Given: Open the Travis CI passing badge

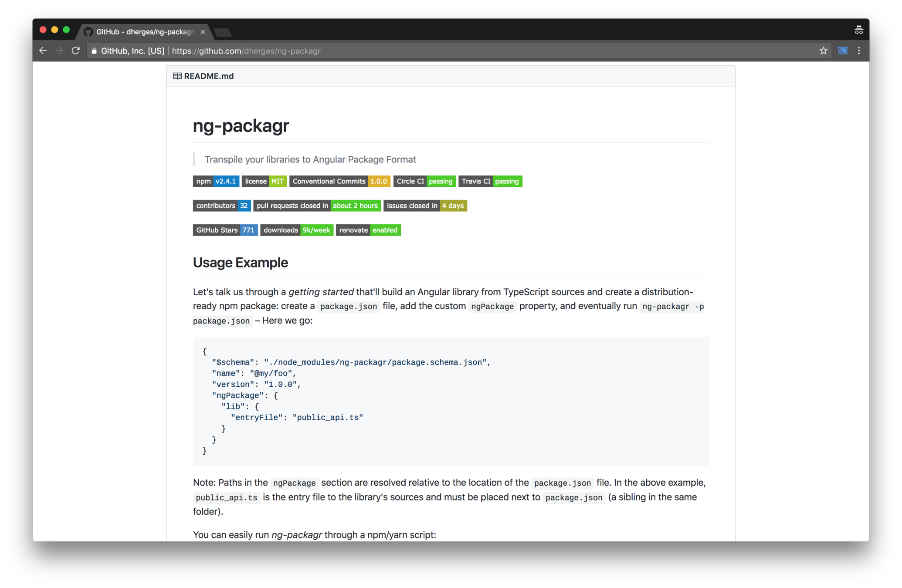Looking at the screenshot, I should pos(490,181).
